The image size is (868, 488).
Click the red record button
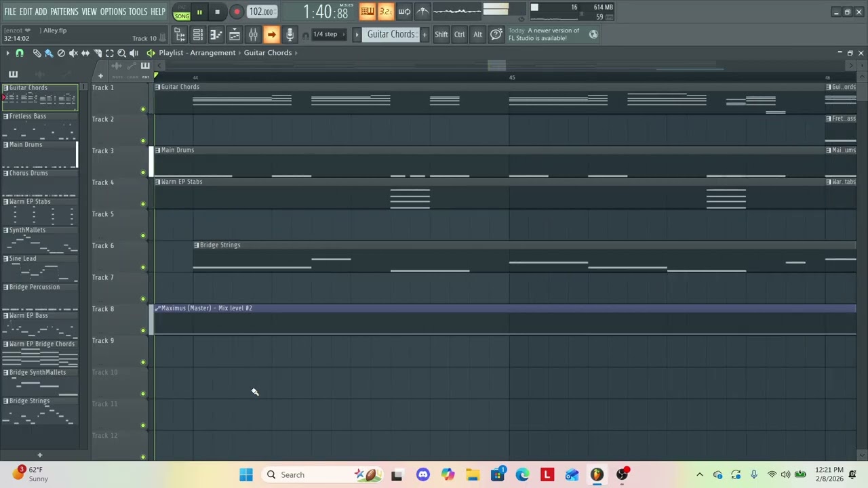(x=236, y=12)
